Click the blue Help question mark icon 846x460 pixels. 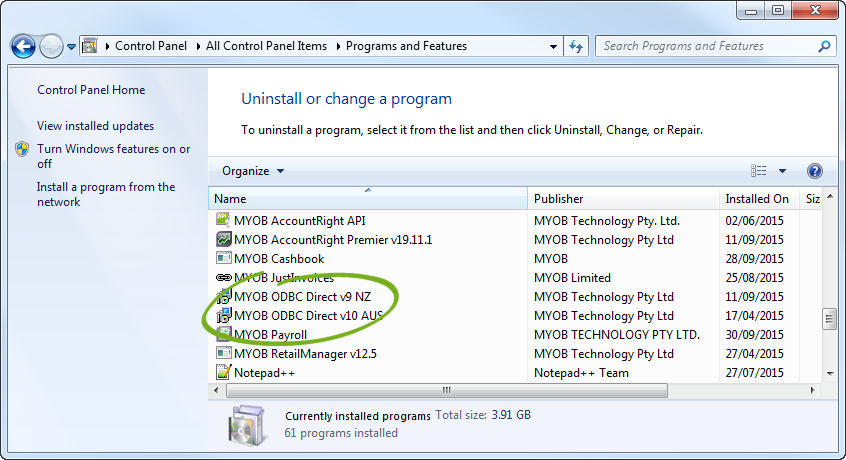[815, 171]
